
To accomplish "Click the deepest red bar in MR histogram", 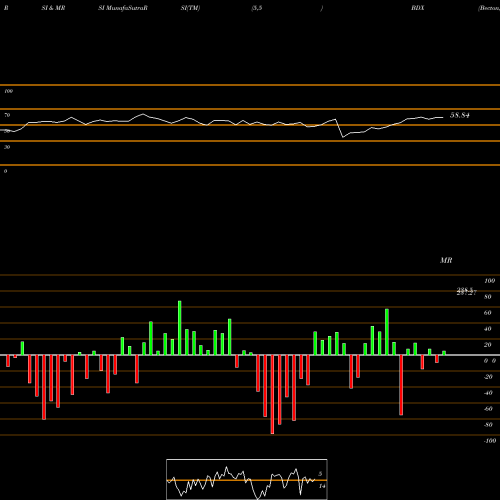I will [272, 394].
